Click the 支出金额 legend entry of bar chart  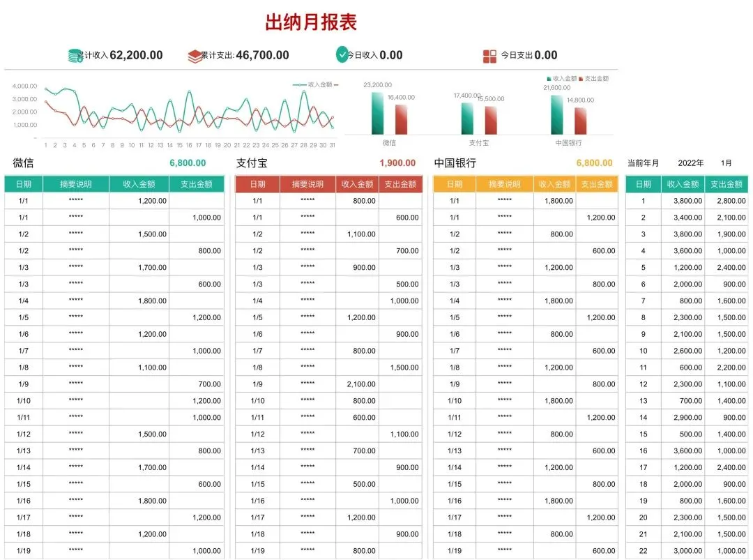click(x=594, y=78)
